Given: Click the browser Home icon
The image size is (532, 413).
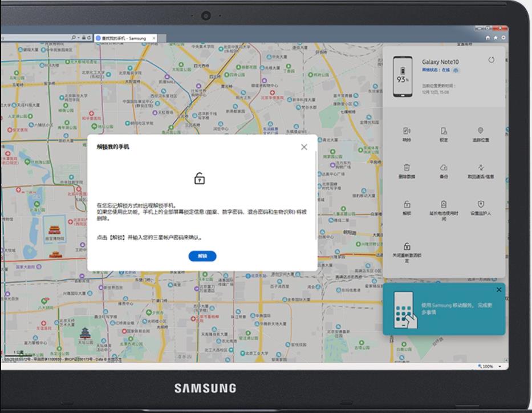Looking at the screenshot, I should pos(488,38).
